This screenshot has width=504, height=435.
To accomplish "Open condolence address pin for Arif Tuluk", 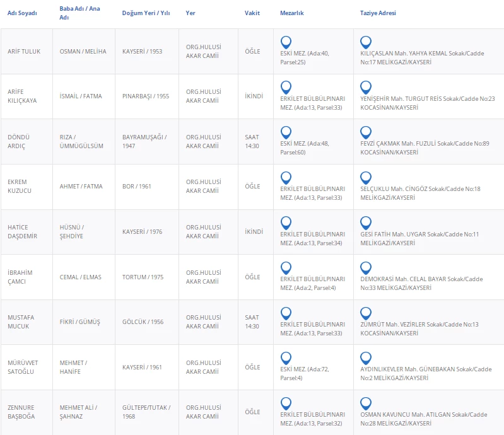I will (x=365, y=42).
